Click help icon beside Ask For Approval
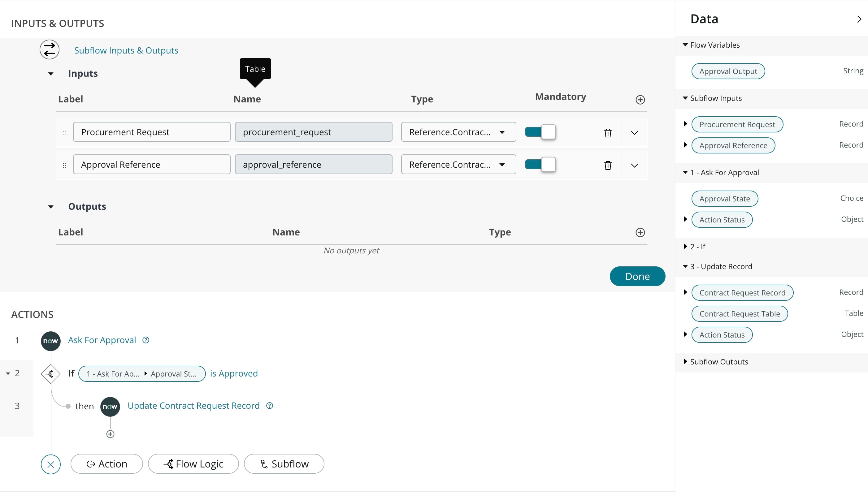868x495 pixels. pyautogui.click(x=146, y=340)
